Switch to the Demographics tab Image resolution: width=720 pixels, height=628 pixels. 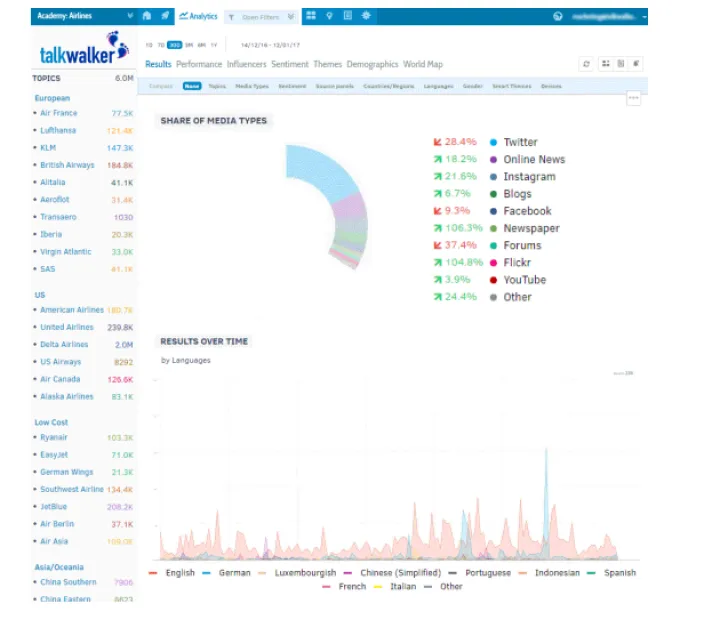372,64
